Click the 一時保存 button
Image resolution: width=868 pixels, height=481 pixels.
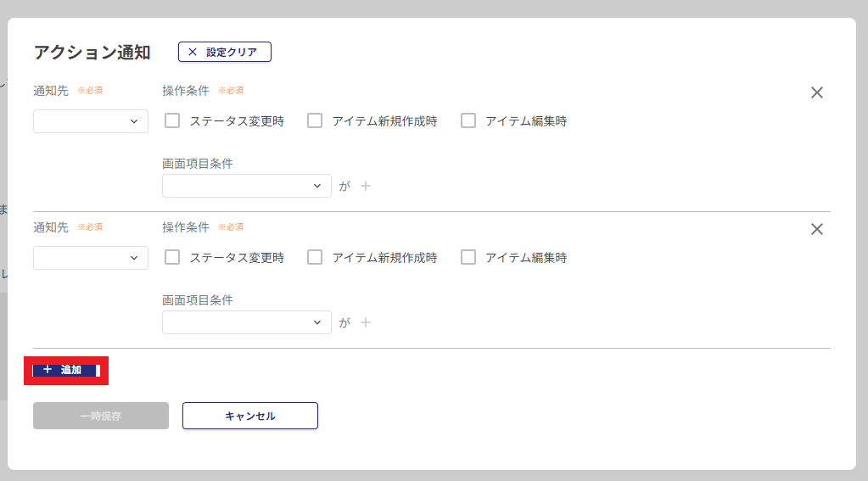101,416
